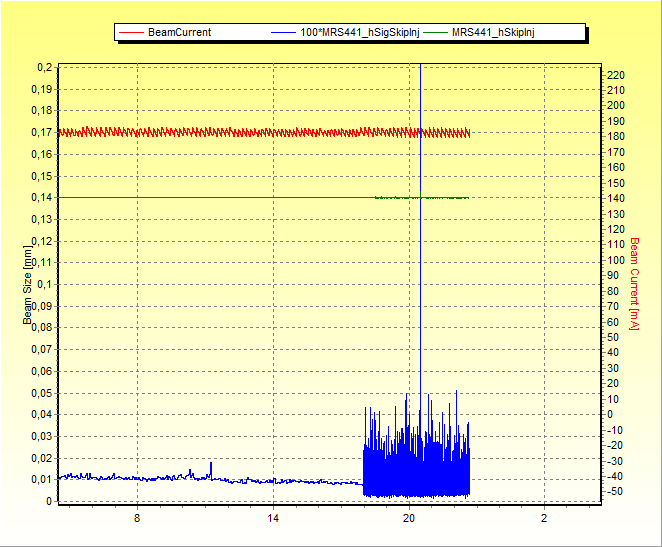Image resolution: width=662 pixels, height=547 pixels.
Task: Click the green line swatch in legend
Action: click(x=436, y=32)
